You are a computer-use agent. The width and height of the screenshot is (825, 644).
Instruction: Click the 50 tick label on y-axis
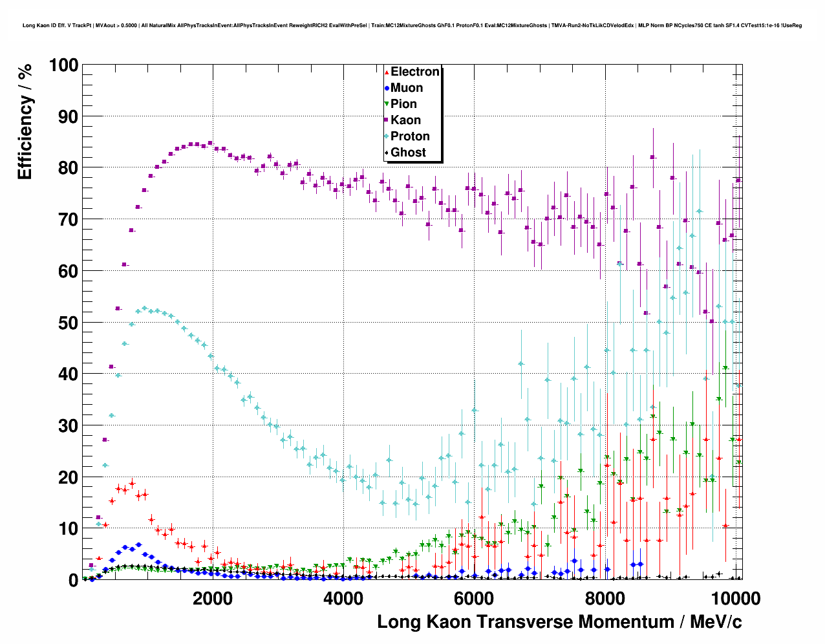67,323
